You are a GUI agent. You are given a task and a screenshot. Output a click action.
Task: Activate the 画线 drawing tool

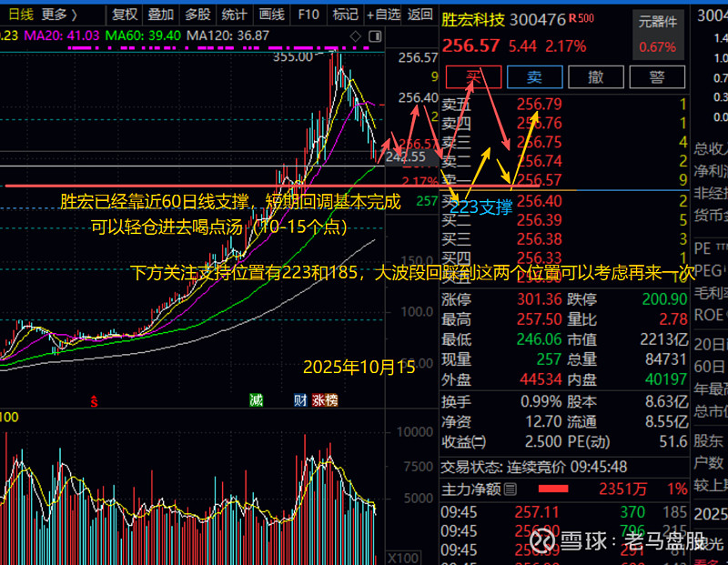pyautogui.click(x=271, y=15)
